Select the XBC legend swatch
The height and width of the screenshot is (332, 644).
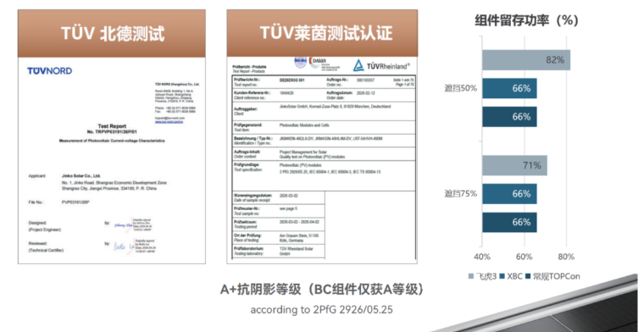point(502,276)
